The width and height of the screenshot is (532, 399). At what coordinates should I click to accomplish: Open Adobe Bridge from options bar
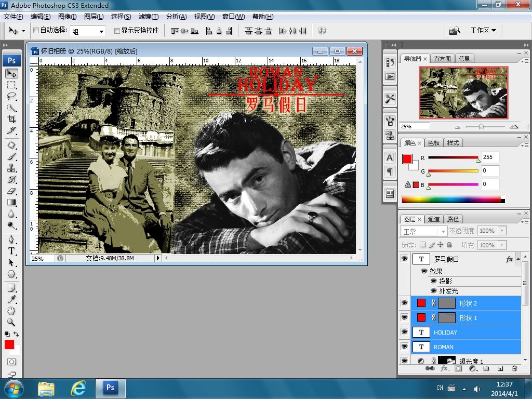(455, 31)
